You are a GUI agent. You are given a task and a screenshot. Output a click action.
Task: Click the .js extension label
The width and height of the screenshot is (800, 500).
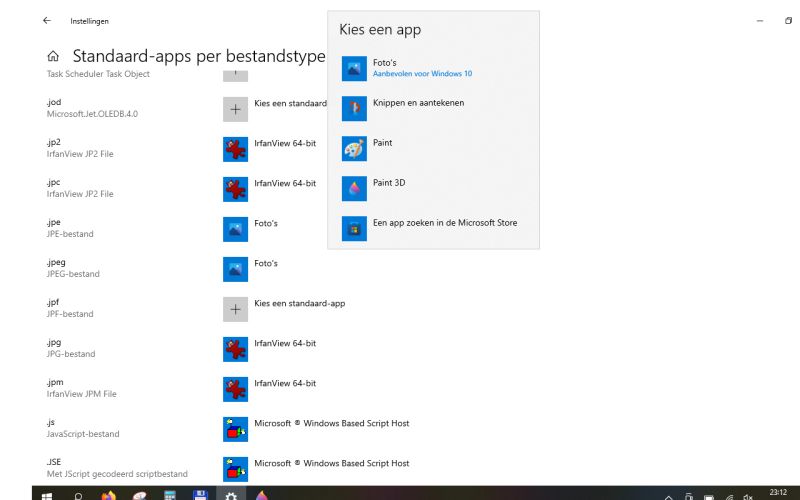51,422
